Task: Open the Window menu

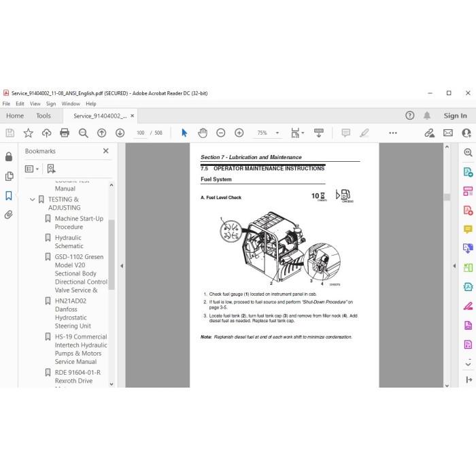Action: pyautogui.click(x=71, y=104)
